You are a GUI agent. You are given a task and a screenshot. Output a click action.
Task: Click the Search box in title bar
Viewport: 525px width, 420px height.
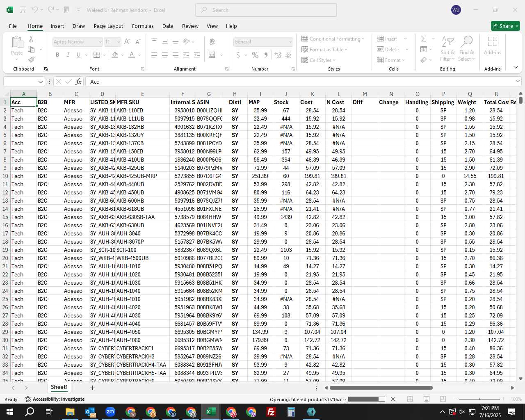(266, 10)
